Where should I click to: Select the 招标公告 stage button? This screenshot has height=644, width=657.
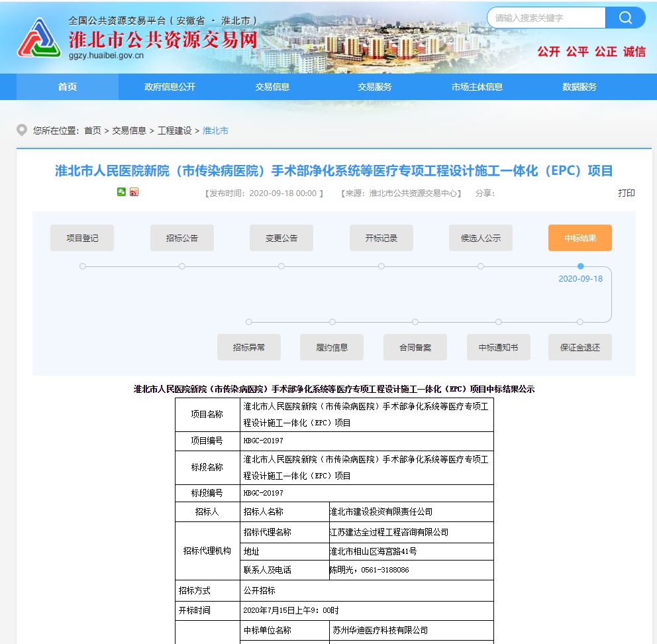pos(182,238)
